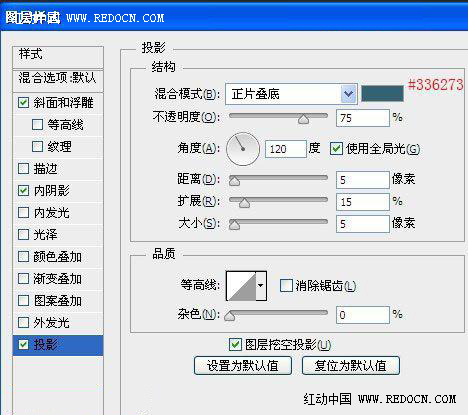Open the 等高线 contour picker arrow
Screen dimensions: 468x415
pos(261,286)
